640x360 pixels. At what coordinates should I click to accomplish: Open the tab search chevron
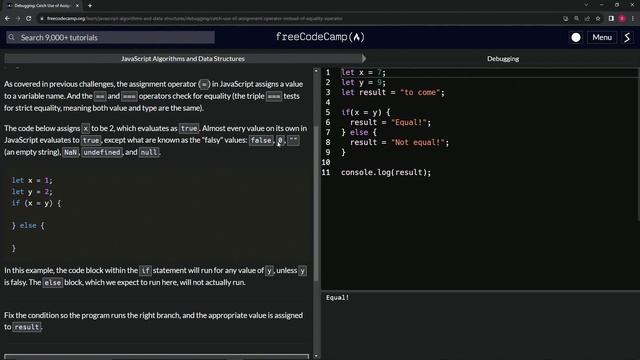point(586,5)
